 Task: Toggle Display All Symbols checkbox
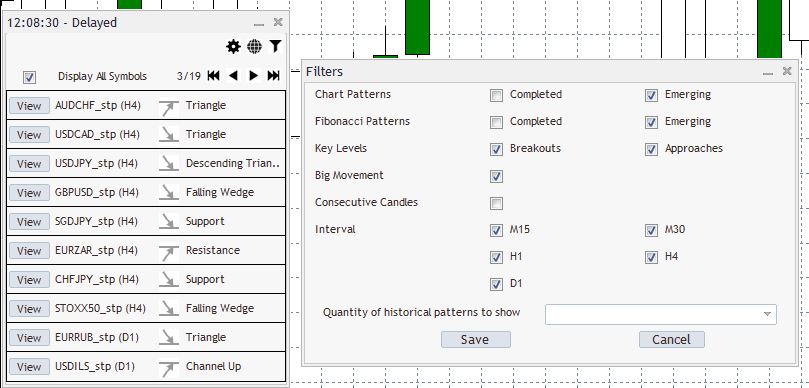click(29, 78)
